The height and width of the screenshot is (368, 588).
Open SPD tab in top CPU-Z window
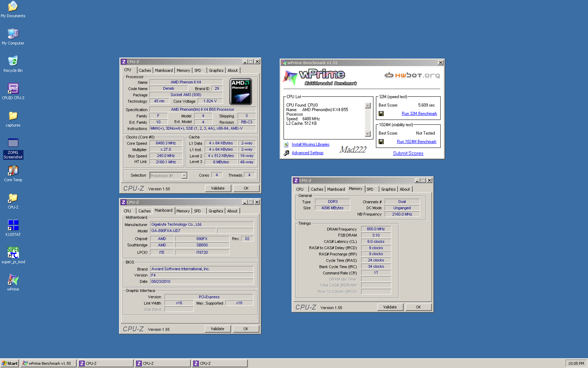click(x=198, y=70)
